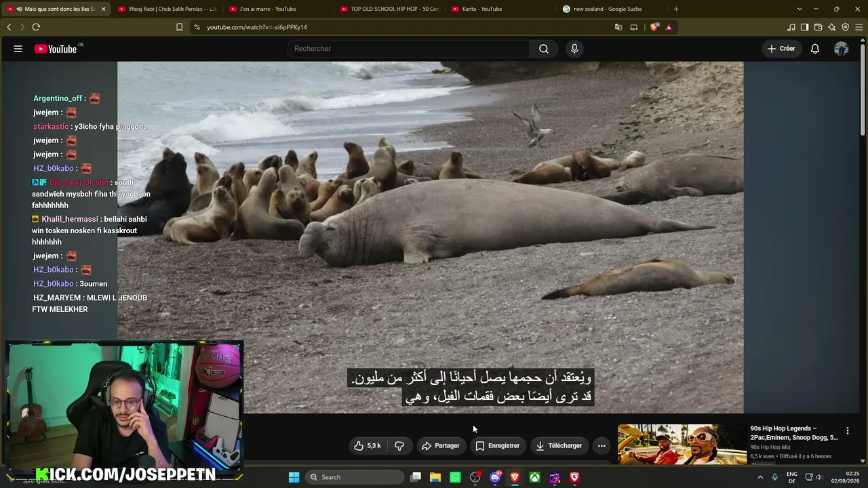Reload the page
Viewport: 868px width, 488px height.
36,27
